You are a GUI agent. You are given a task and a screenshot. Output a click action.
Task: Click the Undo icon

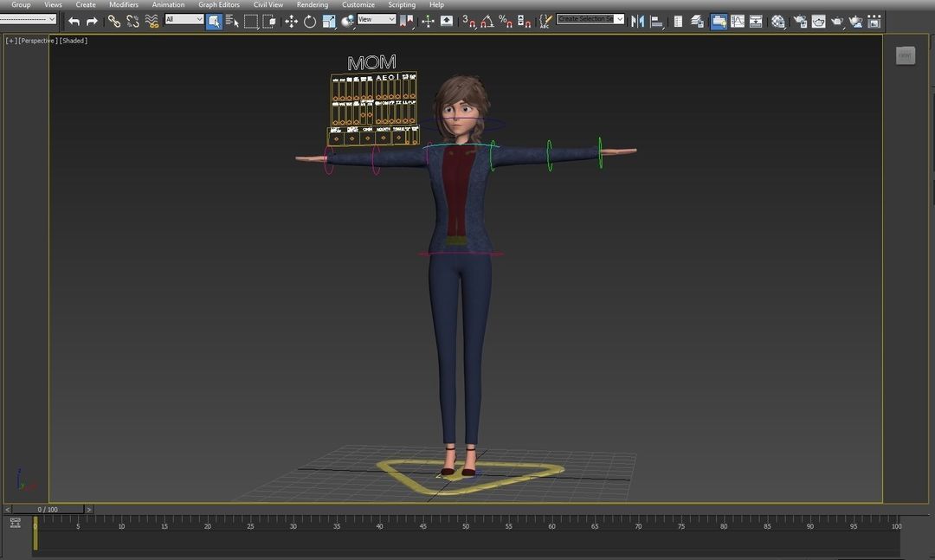pos(74,21)
